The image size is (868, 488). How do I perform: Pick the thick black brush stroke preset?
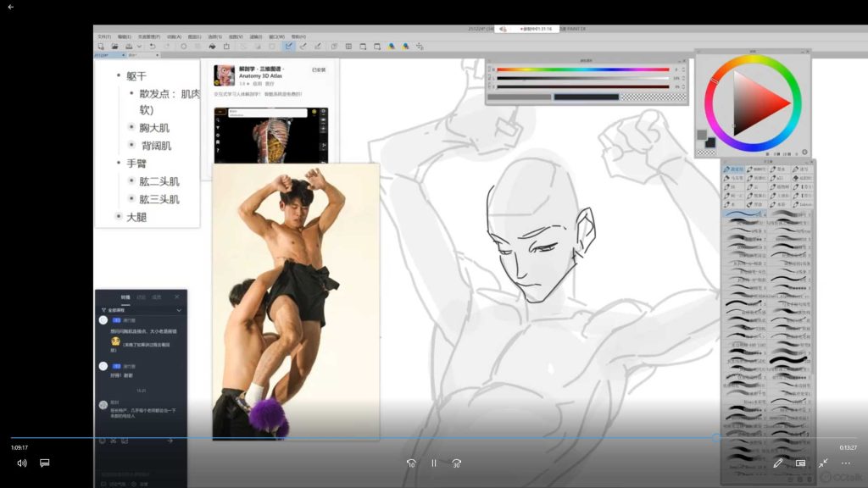click(x=788, y=360)
